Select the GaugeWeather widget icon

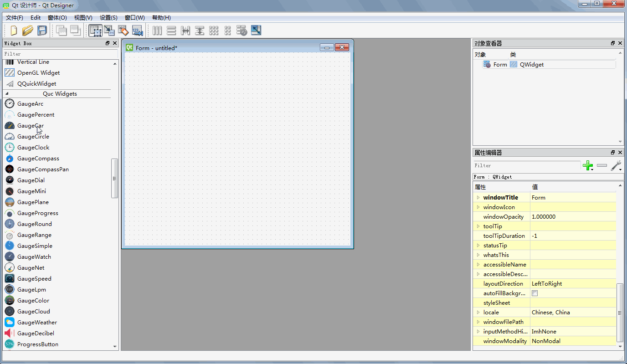click(10, 323)
